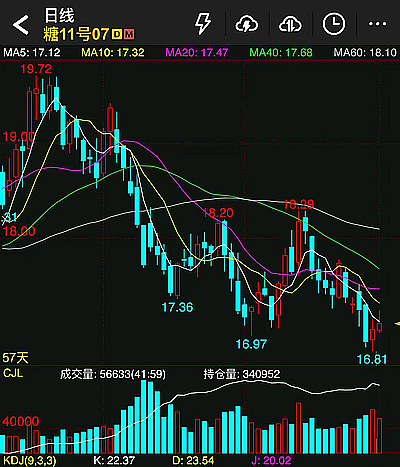The image size is (400, 467).
Task: Click the 持仓量 open interest label
Action: tap(242, 374)
